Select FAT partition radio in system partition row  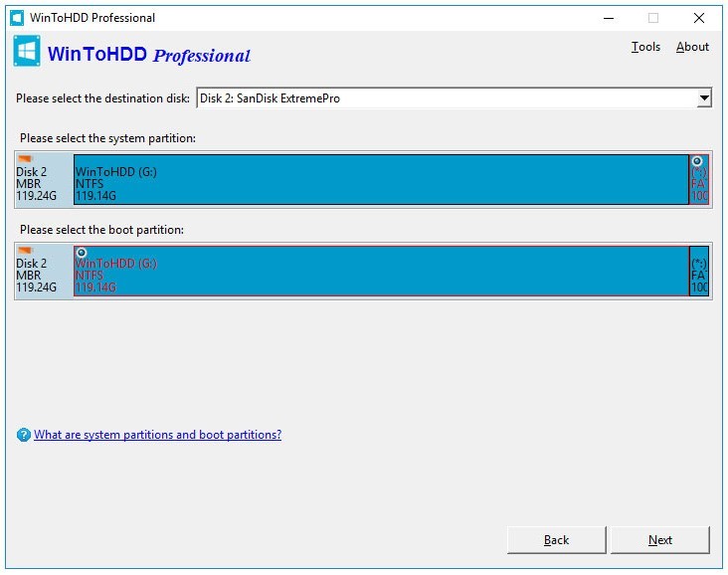coord(697,161)
